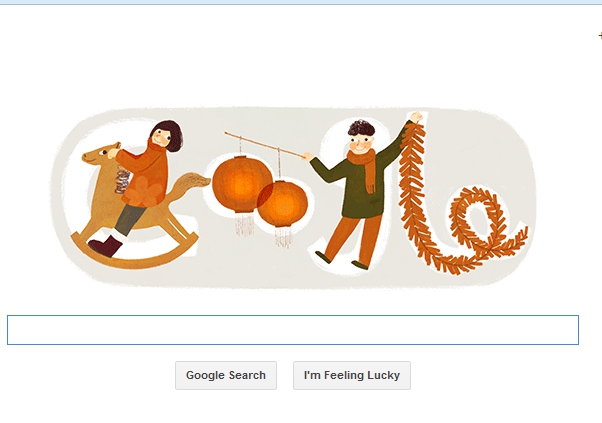602x423 pixels.
Task: Click the rocking horse's curved wooden rocker
Action: (x=134, y=251)
